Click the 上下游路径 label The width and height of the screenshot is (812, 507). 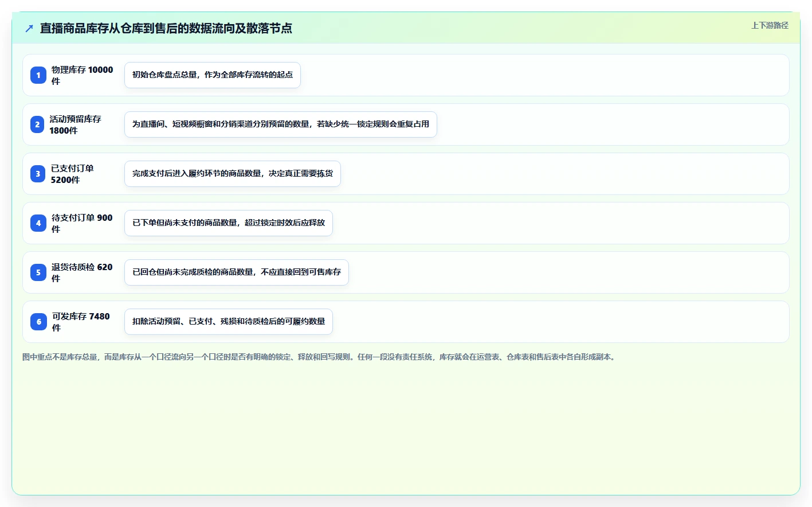click(x=770, y=25)
